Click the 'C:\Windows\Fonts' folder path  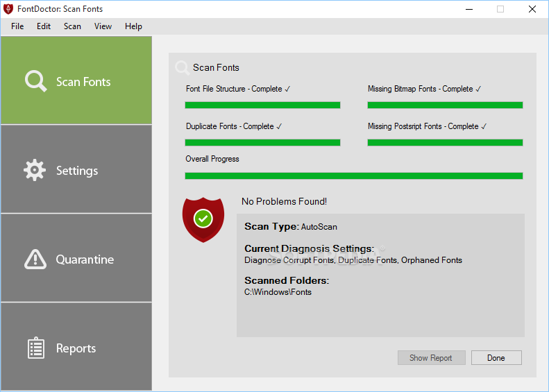pyautogui.click(x=278, y=292)
